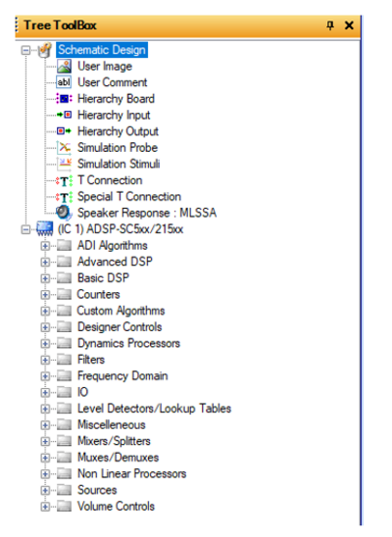Click the User Image picture icon
This screenshot has height=537, width=392.
tap(64, 66)
